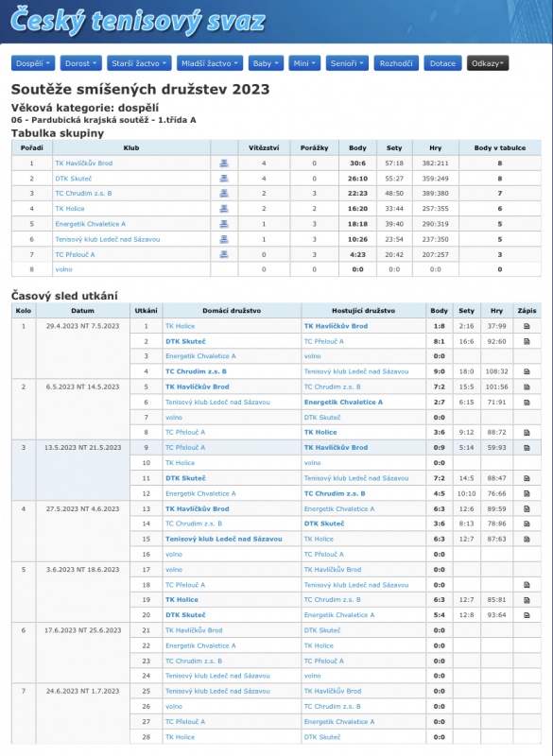The height and width of the screenshot is (756, 553).
Task: Open home team TK Holice in match 1
Action: pyautogui.click(x=180, y=326)
